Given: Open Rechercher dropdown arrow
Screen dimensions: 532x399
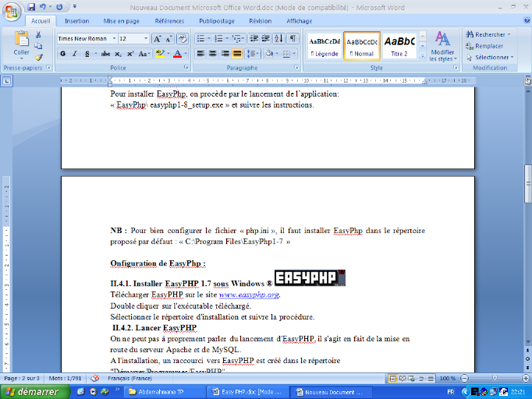Looking at the screenshot, I should 509,34.
